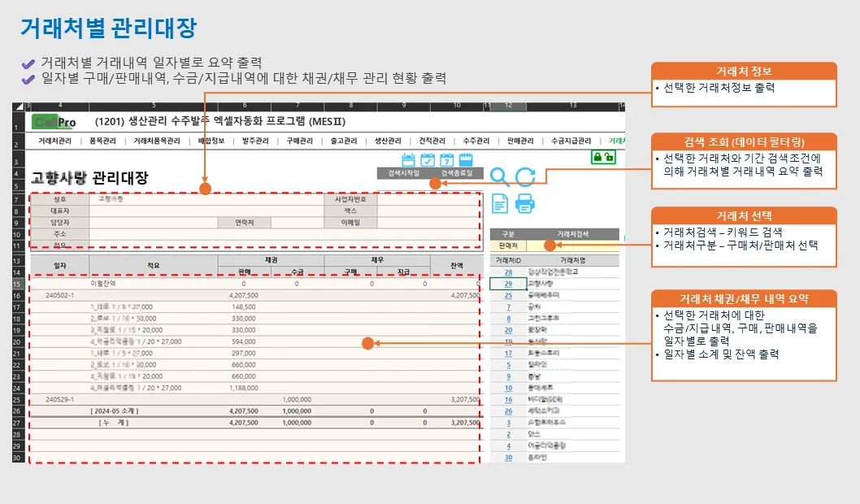Click the magnifying glass search icon
Screen dimensions: 860x504
coord(500,177)
